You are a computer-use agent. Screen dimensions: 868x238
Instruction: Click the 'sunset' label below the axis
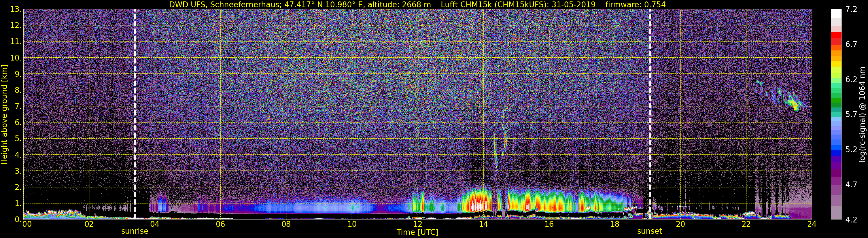click(649, 231)
